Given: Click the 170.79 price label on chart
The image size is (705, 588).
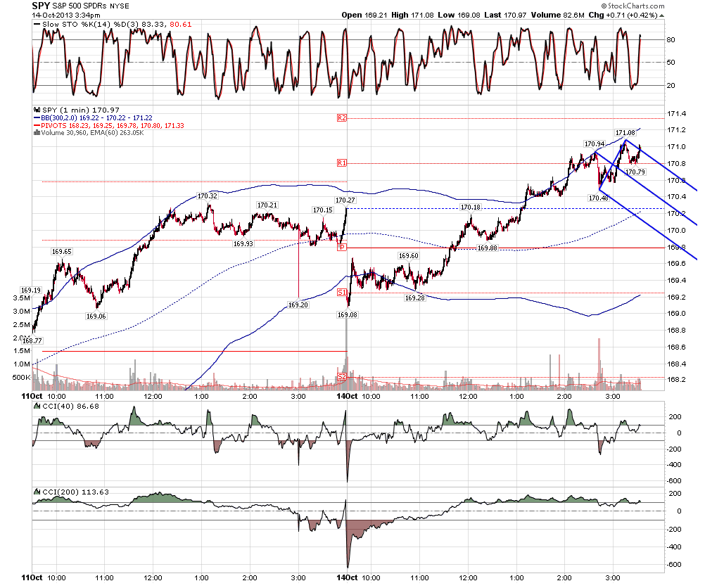Looking at the screenshot, I should click(635, 172).
